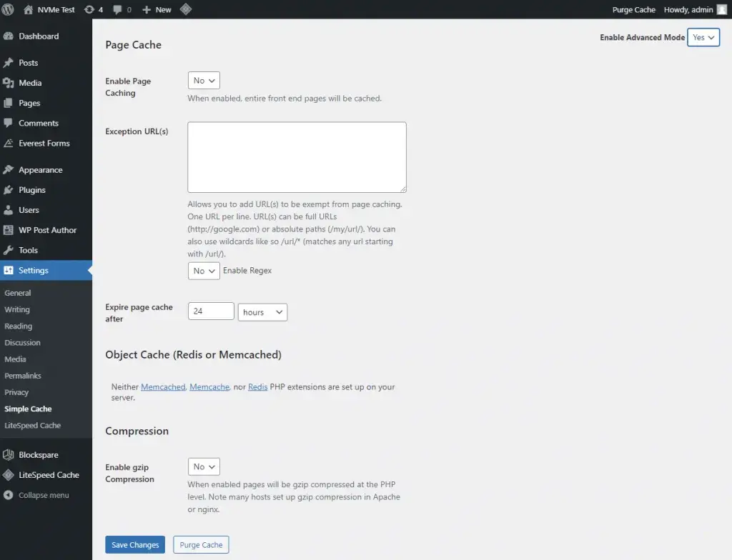The image size is (732, 560).
Task: Click Howdy, admin account link
Action: [x=688, y=9]
